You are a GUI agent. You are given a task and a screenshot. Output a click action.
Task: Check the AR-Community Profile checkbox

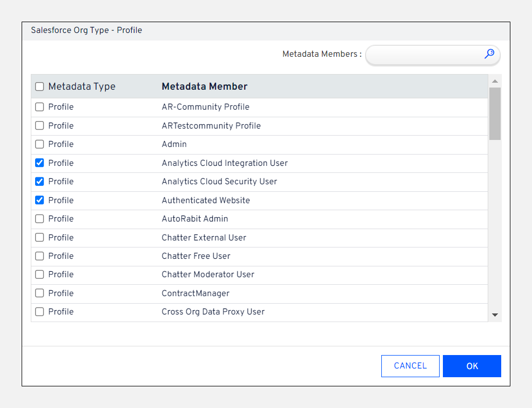pos(39,107)
